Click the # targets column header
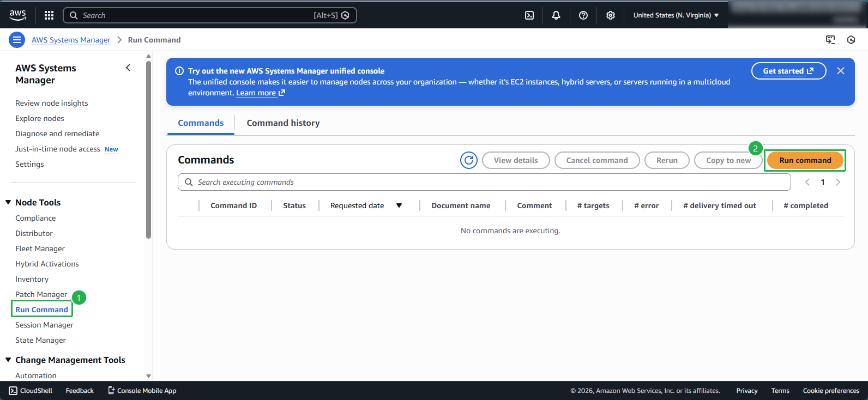The image size is (868, 400). tap(593, 205)
